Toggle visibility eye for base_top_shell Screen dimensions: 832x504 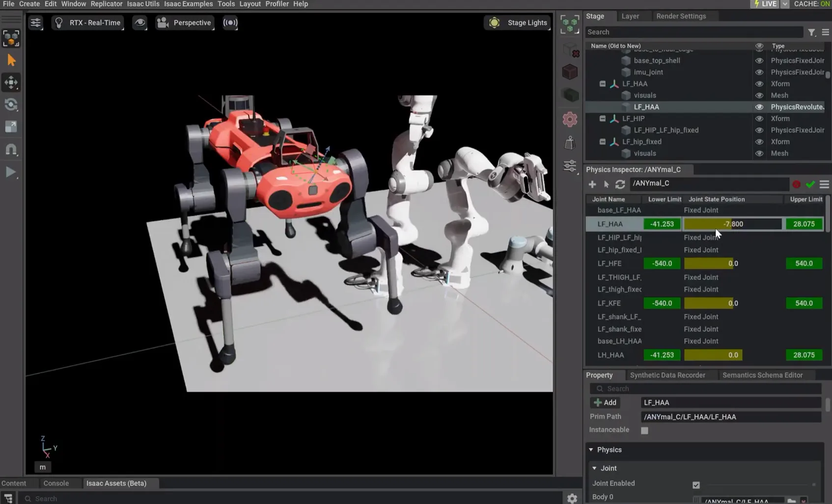759,60
